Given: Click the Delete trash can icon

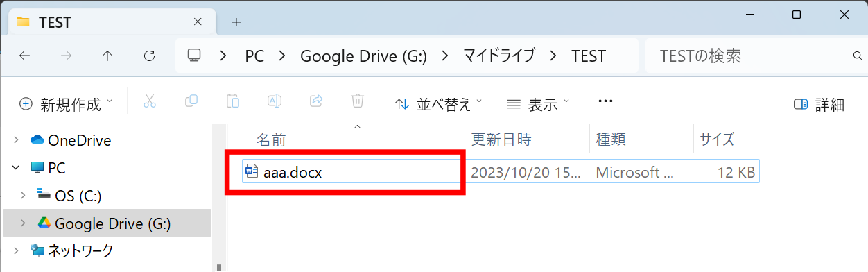Looking at the screenshot, I should [x=358, y=101].
